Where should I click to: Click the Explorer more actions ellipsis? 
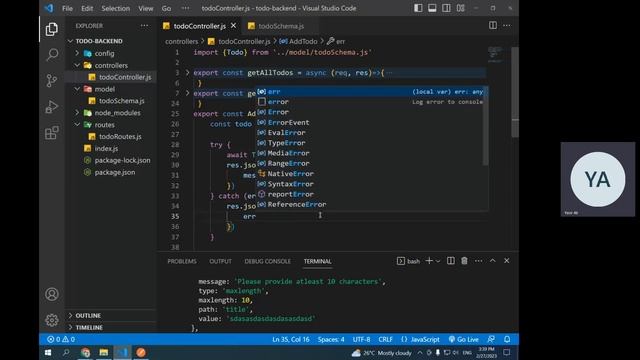(144, 25)
